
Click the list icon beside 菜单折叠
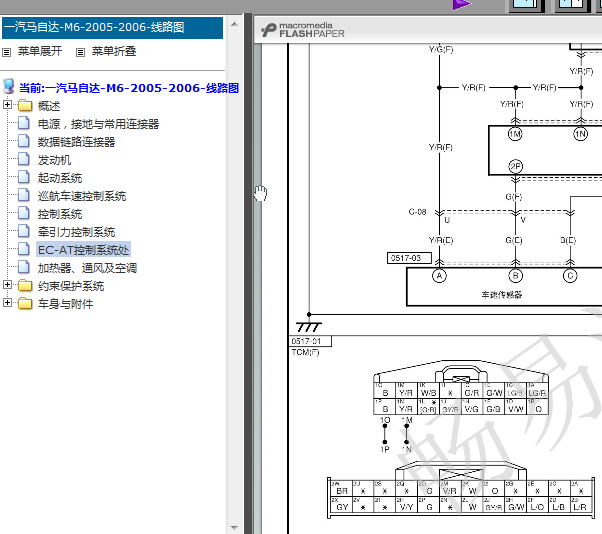pos(80,52)
